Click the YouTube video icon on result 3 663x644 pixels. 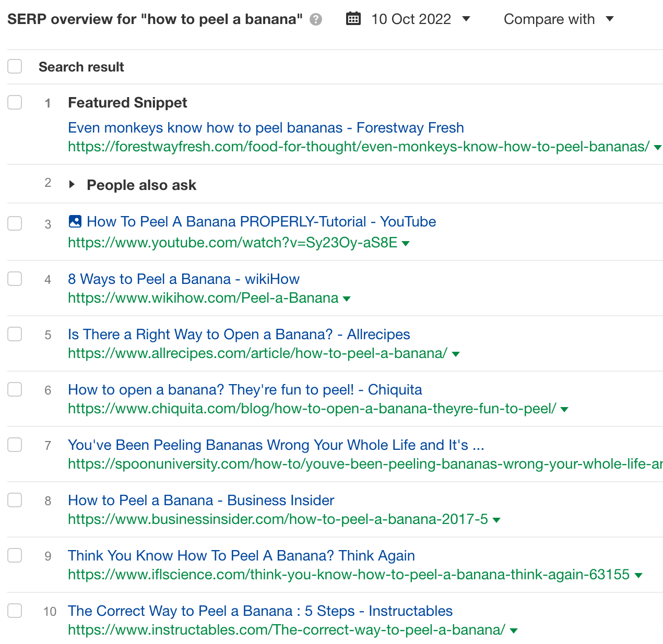[x=75, y=221]
